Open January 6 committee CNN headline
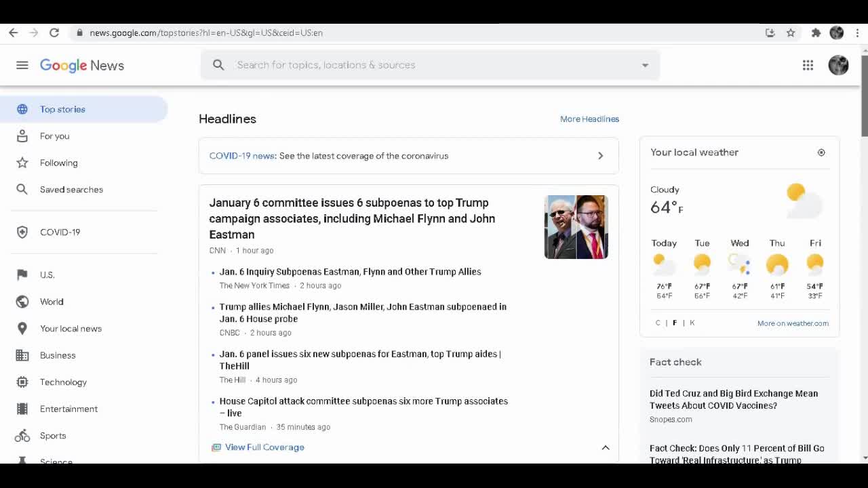 coord(352,218)
